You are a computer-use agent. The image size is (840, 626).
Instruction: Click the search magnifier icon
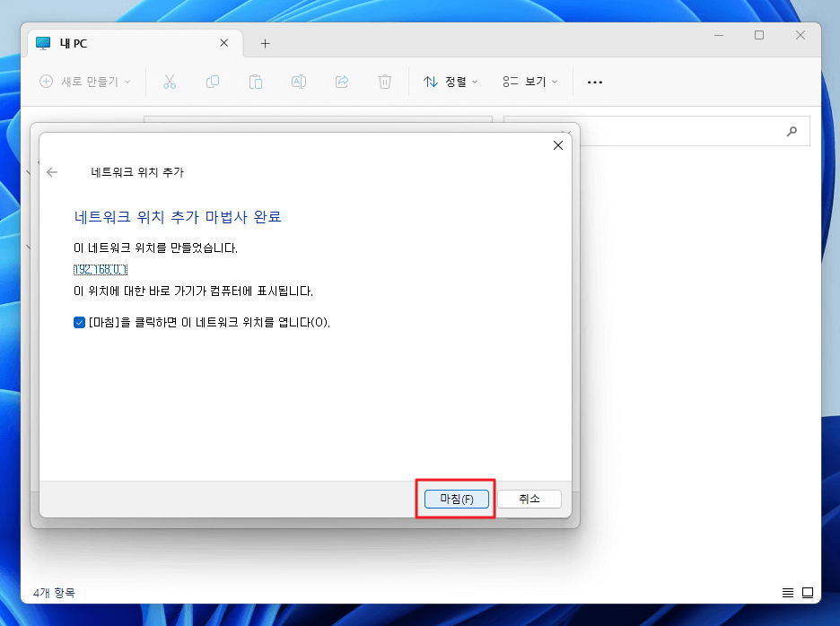click(x=791, y=131)
